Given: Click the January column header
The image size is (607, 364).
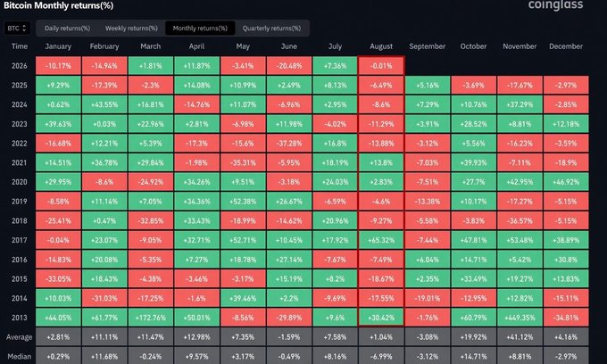Looking at the screenshot, I should (x=58, y=46).
